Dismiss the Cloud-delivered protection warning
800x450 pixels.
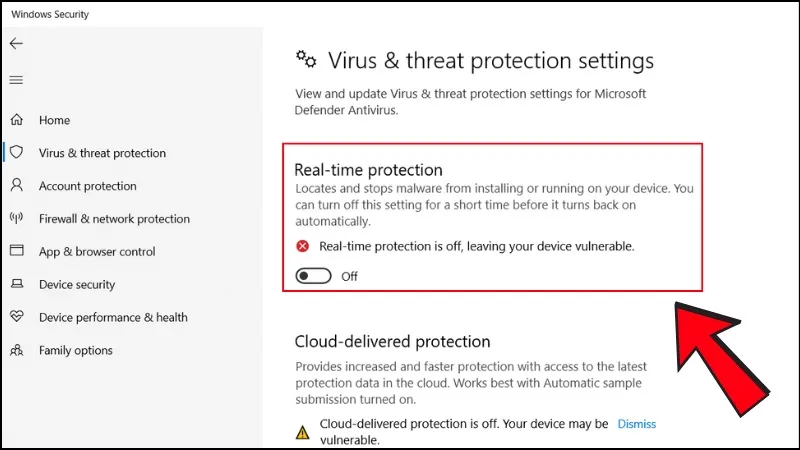(637, 424)
